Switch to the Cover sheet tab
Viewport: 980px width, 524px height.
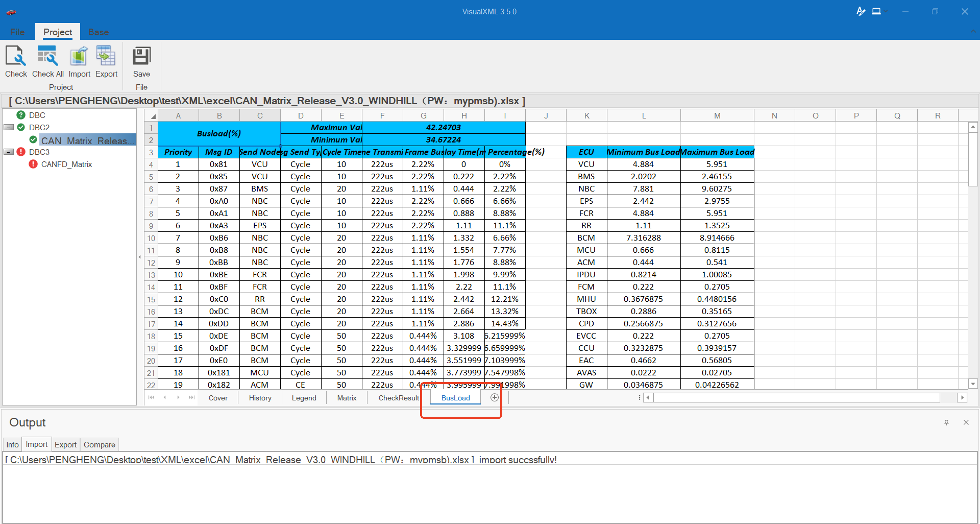click(x=218, y=398)
